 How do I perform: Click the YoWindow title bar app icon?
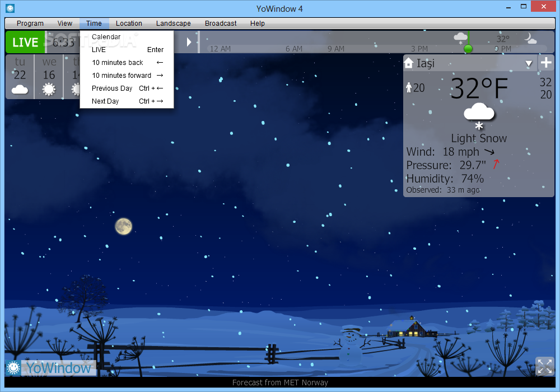point(10,8)
